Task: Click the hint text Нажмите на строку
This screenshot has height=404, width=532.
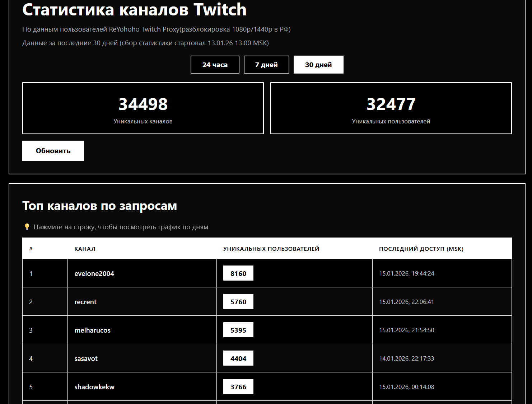Action: 121,227
